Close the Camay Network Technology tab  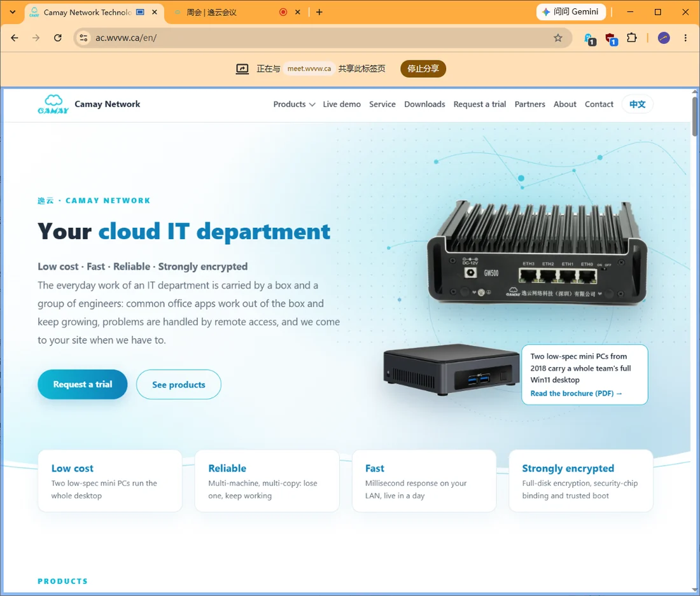click(x=155, y=12)
